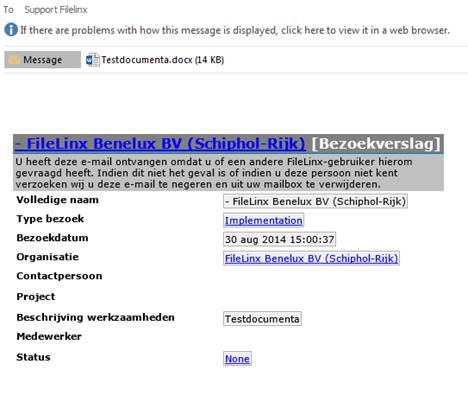Viewport: 468px width, 396px height.
Task: Click the blue info icon
Action: click(x=11, y=30)
